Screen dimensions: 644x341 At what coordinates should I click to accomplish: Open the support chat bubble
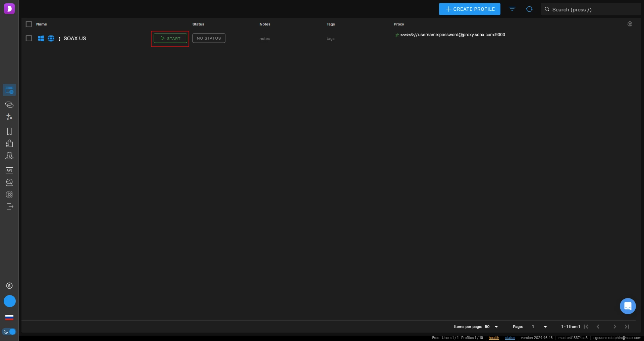coord(628,306)
